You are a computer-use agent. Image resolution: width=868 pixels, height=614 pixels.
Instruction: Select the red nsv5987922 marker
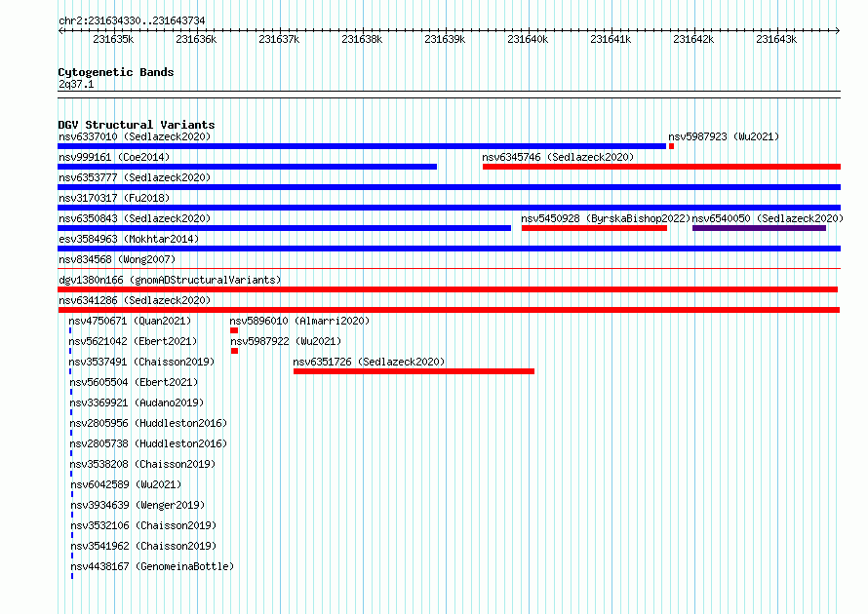point(235,351)
